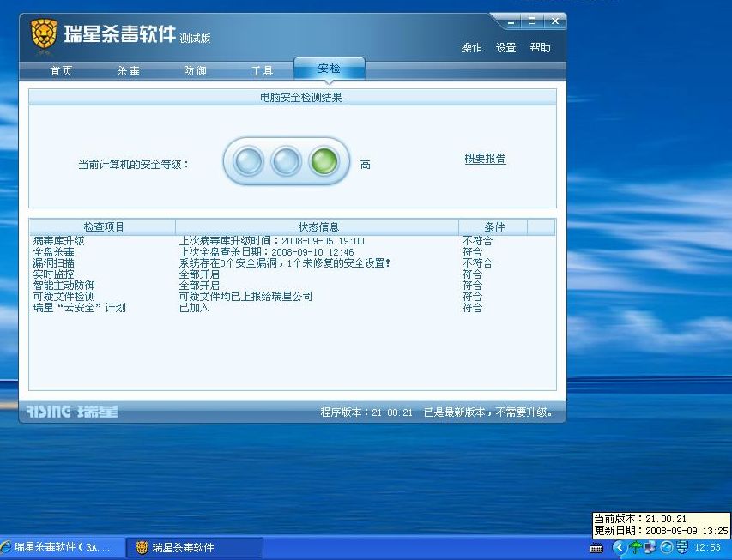Select the 病毒库升级 row

click(293, 241)
